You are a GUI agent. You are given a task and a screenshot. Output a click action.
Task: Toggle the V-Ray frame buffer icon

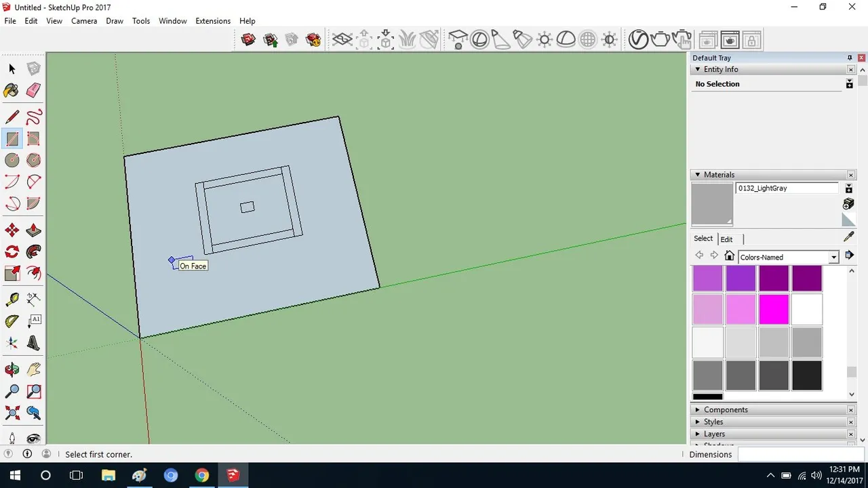click(x=730, y=39)
